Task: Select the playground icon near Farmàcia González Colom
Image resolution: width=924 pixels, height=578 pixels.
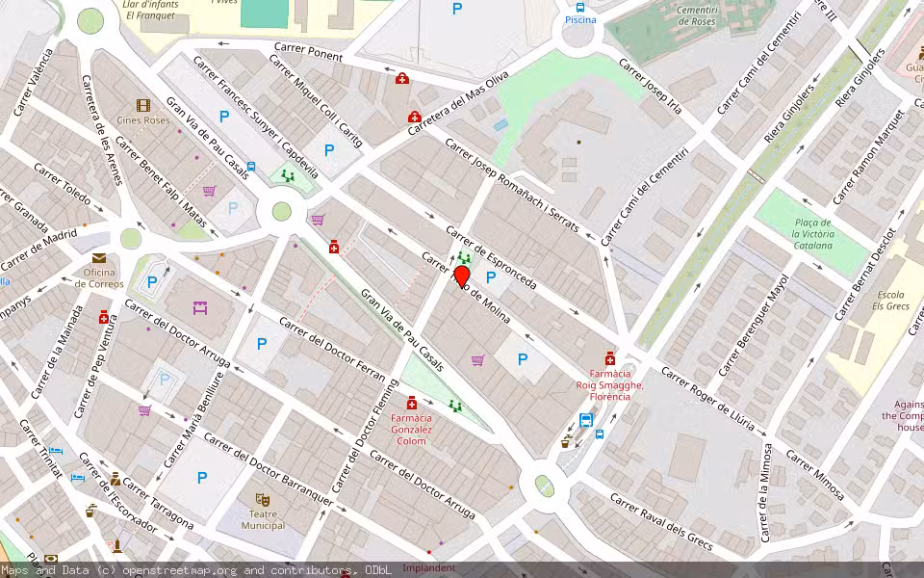Action: point(455,406)
